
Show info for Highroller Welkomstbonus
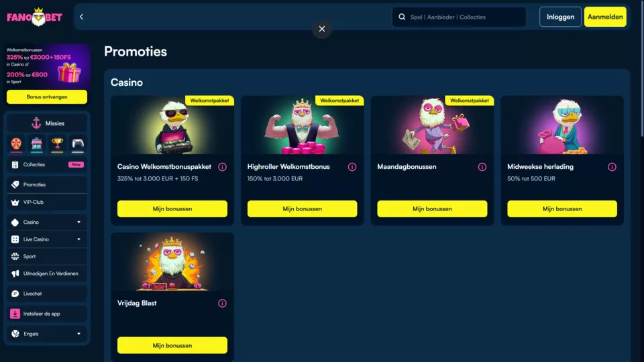[x=352, y=167]
